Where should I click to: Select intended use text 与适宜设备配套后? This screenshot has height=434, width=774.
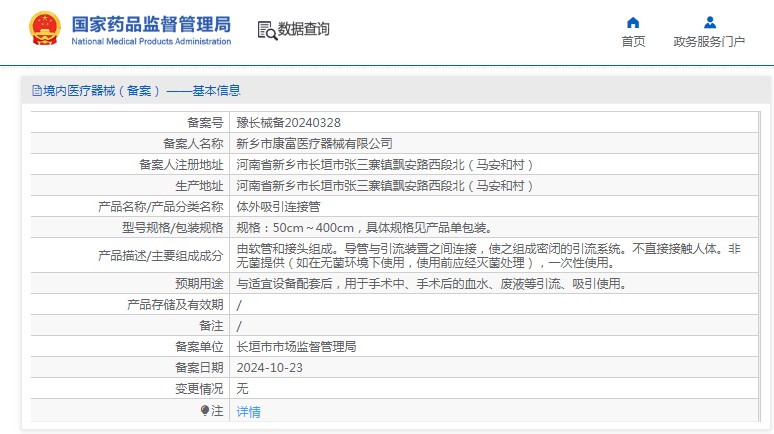(431, 283)
